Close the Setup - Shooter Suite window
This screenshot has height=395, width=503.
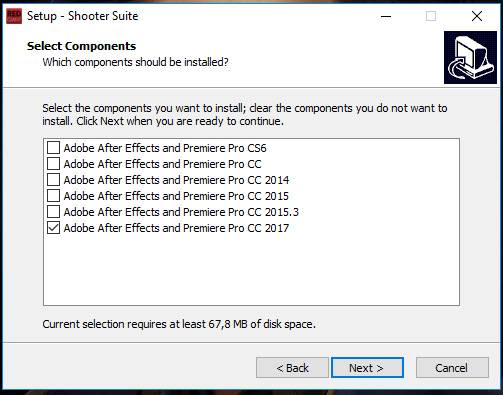477,16
